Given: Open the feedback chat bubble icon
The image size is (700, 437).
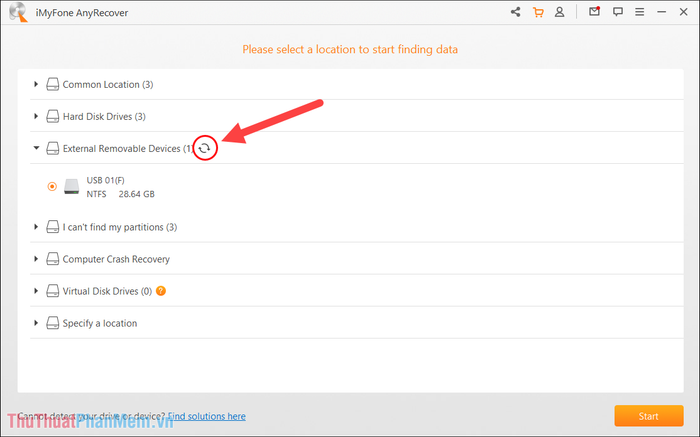Looking at the screenshot, I should [617, 12].
